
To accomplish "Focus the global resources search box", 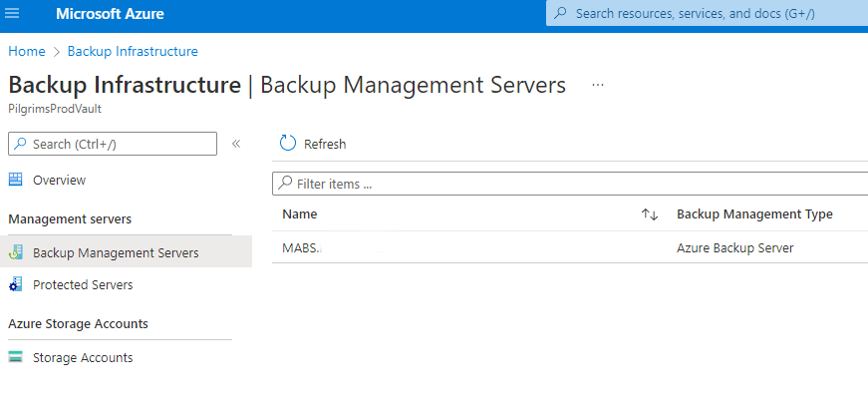I will [x=707, y=13].
